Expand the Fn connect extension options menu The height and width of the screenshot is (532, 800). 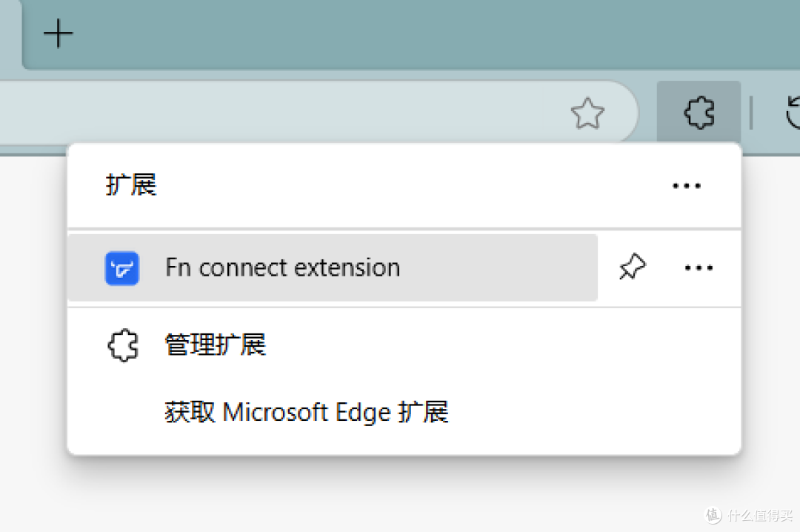pyautogui.click(x=697, y=267)
